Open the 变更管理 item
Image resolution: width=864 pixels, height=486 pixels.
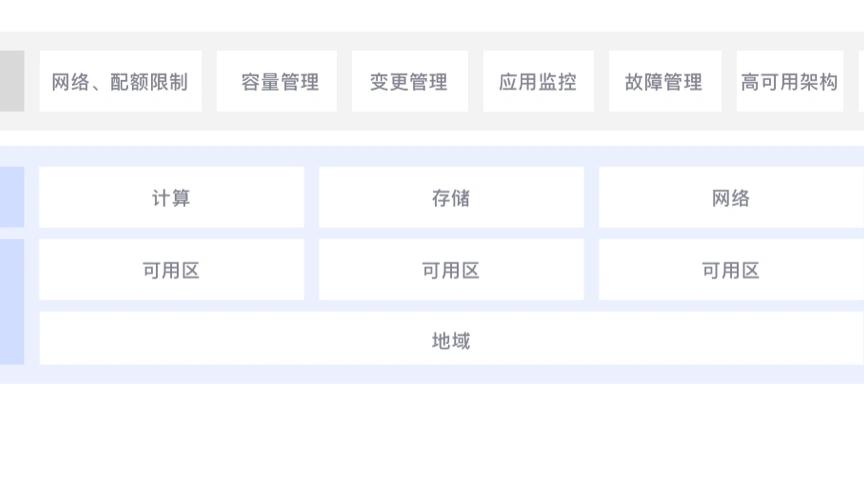pos(409,82)
